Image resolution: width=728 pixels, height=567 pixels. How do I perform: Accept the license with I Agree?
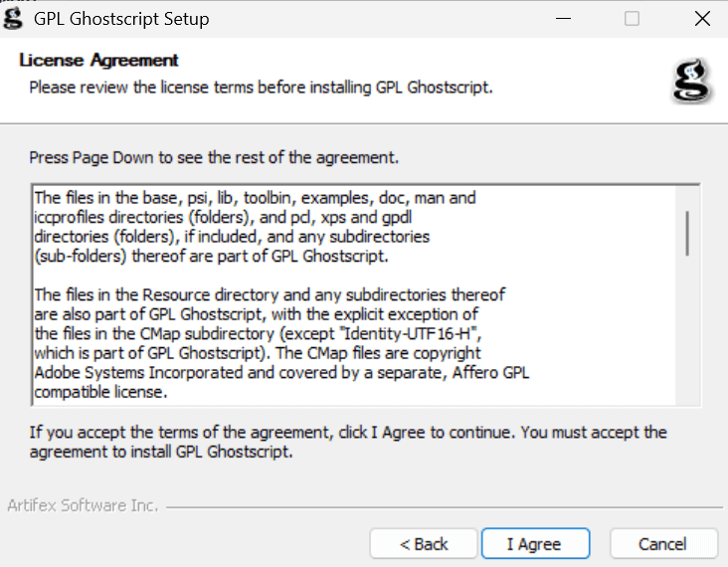pyautogui.click(x=535, y=544)
